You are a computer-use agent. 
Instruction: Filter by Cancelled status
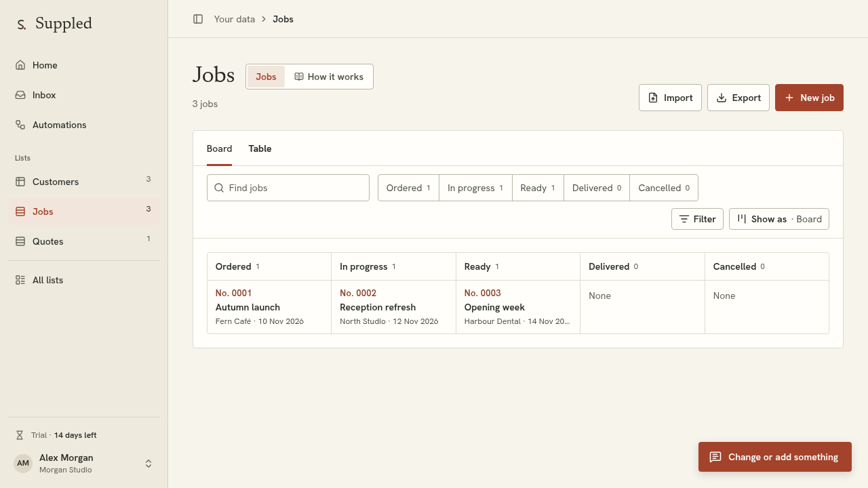664,188
